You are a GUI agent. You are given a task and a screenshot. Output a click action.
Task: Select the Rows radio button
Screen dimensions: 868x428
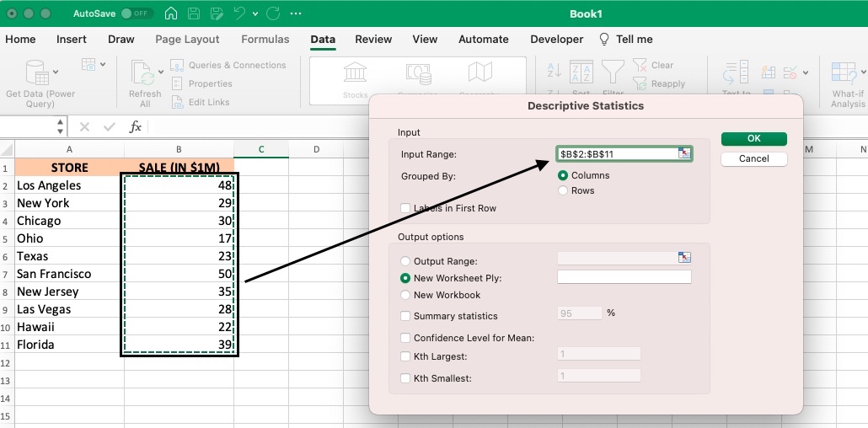[563, 190]
